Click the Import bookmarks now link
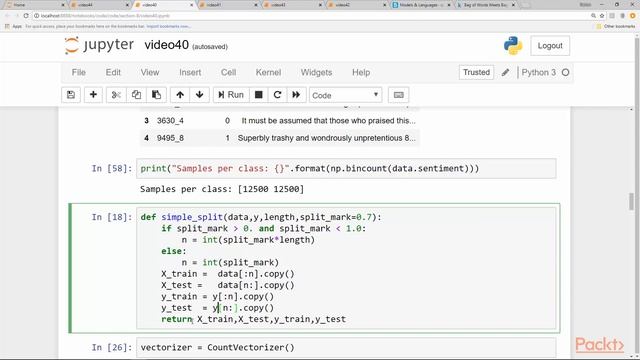The image size is (640, 360). [168, 27]
